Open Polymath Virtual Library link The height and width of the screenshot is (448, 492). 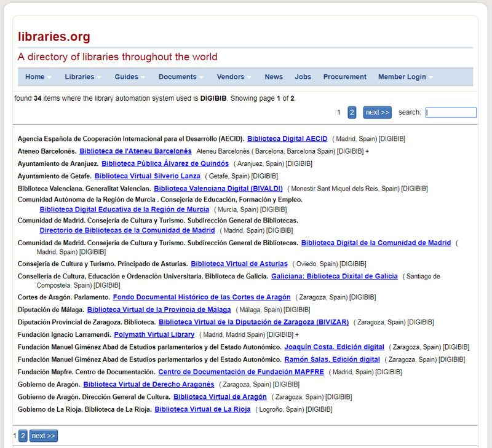click(154, 334)
